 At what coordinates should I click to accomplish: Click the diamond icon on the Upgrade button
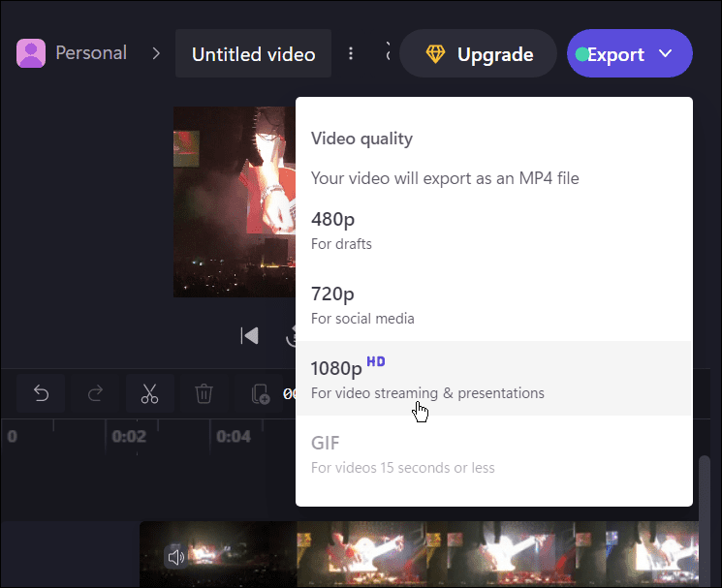[436, 54]
